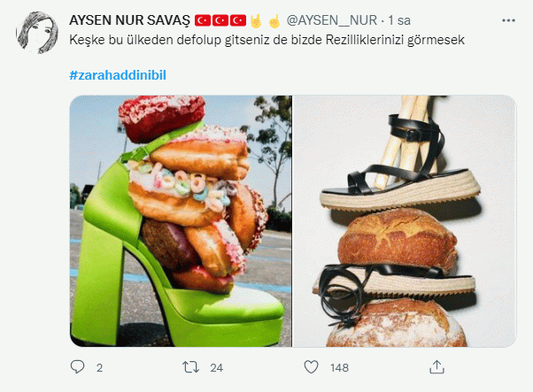Click the first Turkish flag emoji
This screenshot has height=392, width=533.
point(203,20)
